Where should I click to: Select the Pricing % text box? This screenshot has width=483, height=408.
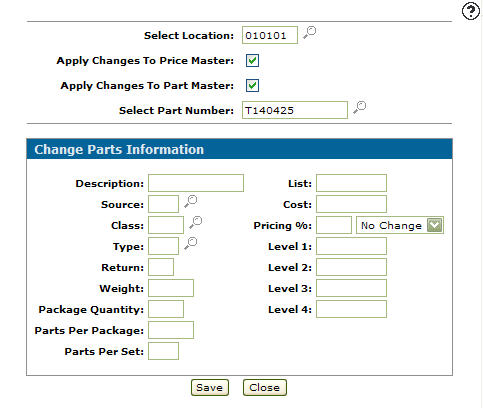tap(334, 225)
